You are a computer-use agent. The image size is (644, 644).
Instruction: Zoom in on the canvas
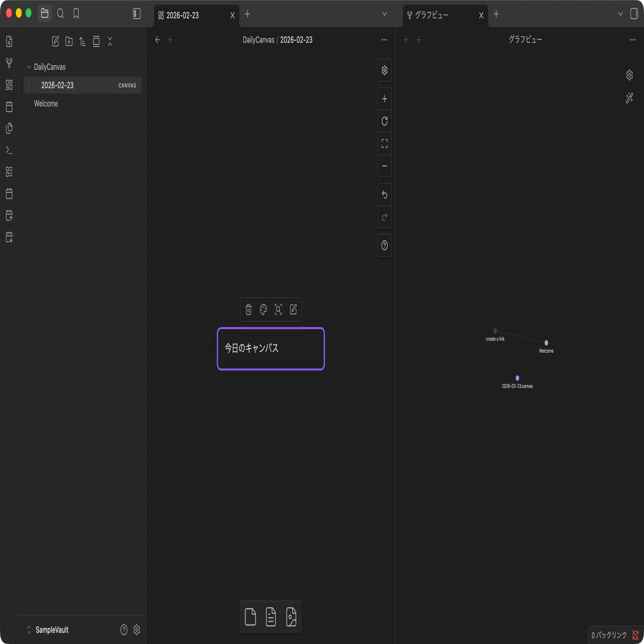click(x=384, y=99)
